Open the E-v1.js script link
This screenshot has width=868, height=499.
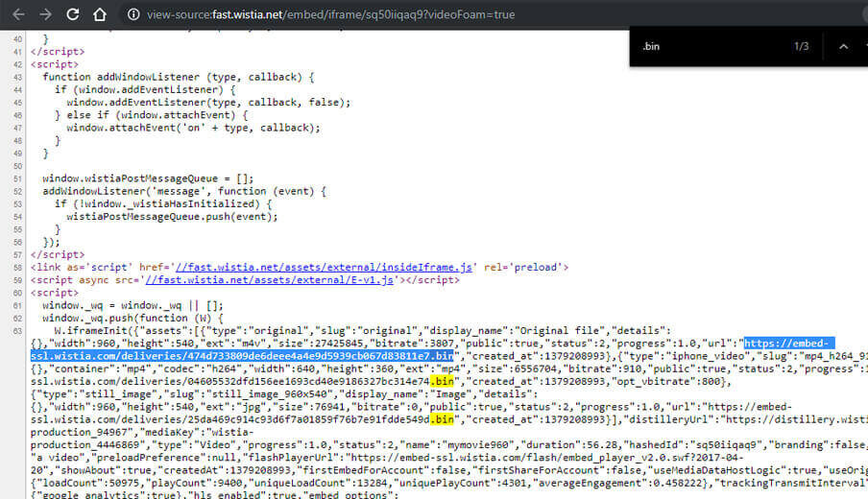click(x=269, y=280)
